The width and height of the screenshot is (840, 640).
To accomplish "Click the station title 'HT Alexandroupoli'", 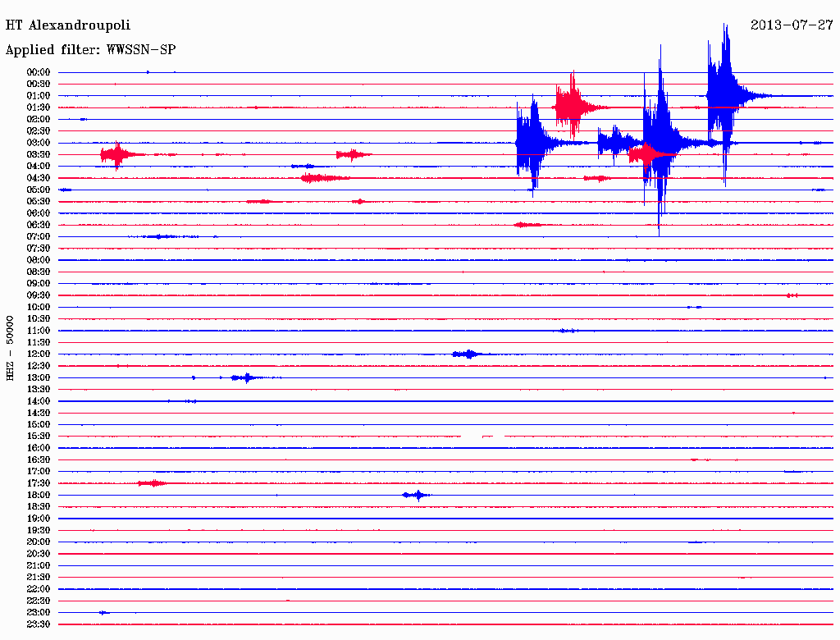I will (67, 25).
